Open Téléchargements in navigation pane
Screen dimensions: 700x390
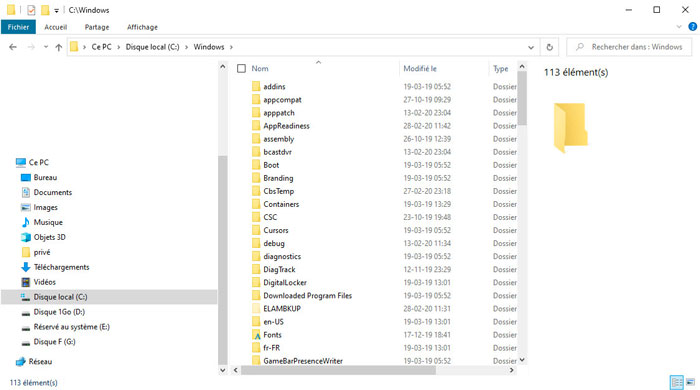point(61,267)
